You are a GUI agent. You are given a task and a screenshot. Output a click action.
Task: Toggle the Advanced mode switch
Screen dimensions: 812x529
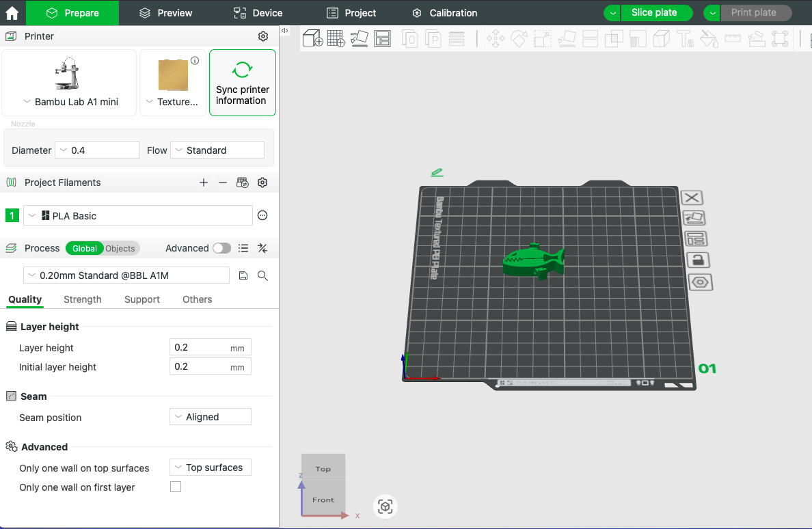pos(221,249)
